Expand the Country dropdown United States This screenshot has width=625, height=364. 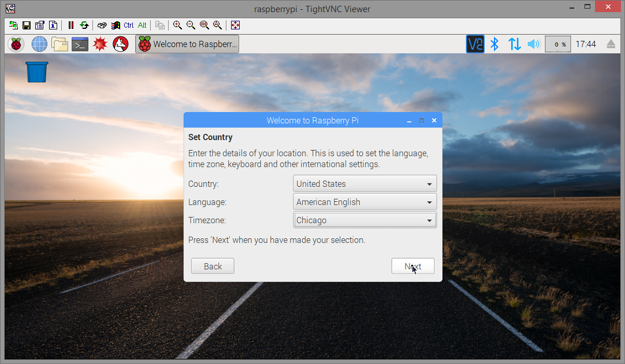point(365,184)
